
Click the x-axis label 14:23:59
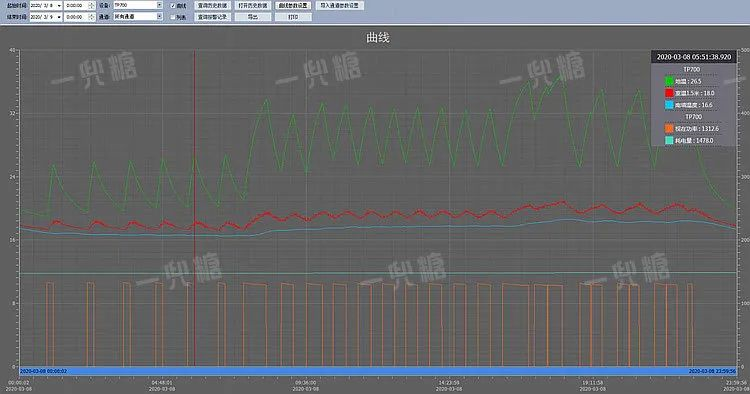449,383
